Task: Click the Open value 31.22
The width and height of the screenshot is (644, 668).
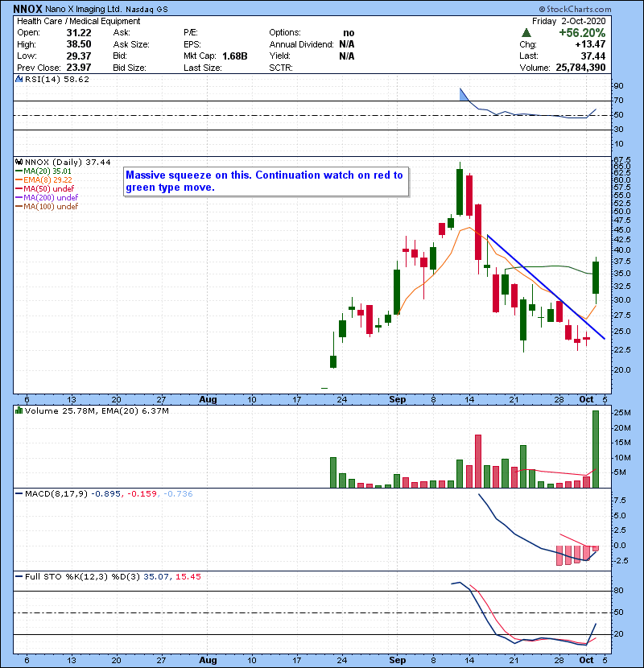Action: [79, 33]
